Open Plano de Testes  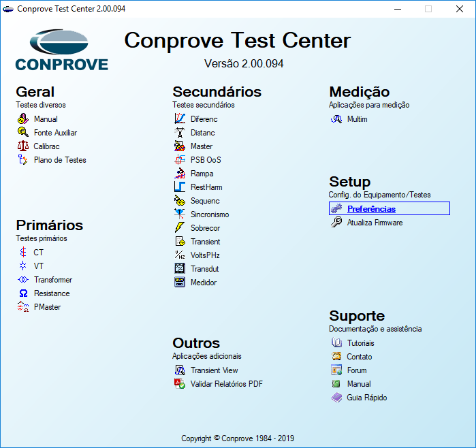tap(60, 160)
